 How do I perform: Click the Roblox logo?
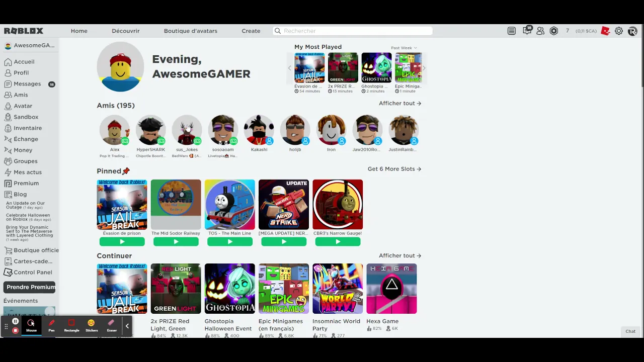point(24,31)
